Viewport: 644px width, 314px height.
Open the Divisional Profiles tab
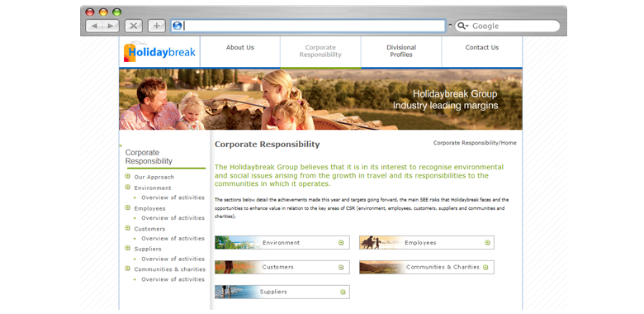point(401,51)
